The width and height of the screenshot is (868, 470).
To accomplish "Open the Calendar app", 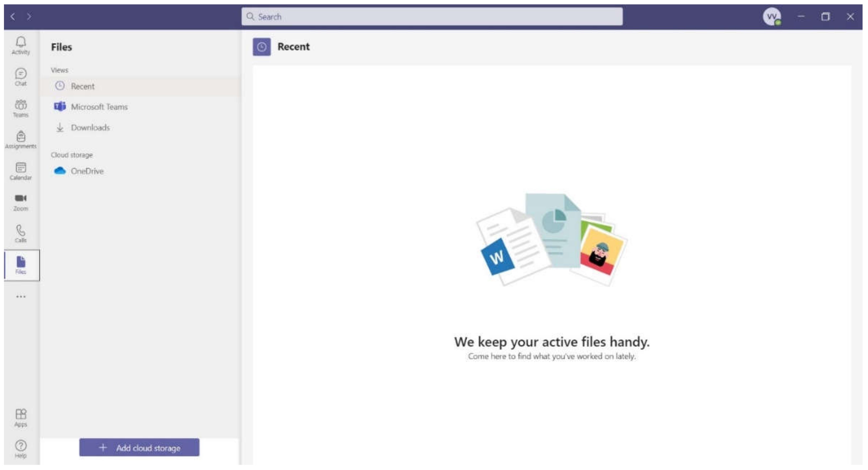I will coord(21,171).
